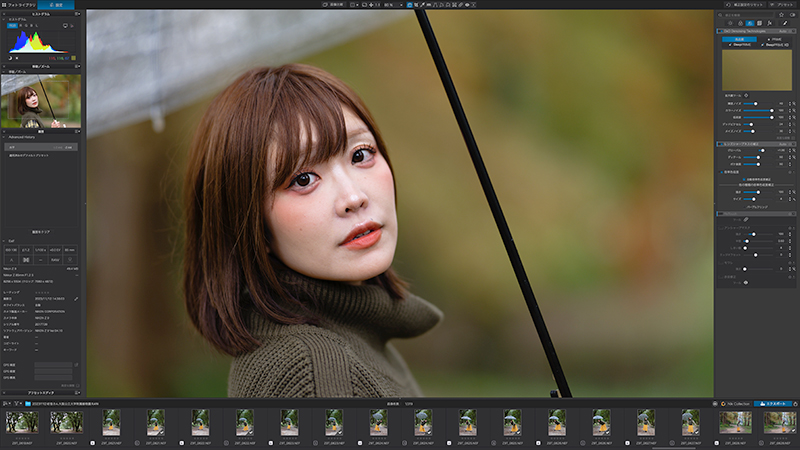Adjust the luminance noise slider
The width and height of the screenshot is (800, 450).
(x=758, y=104)
